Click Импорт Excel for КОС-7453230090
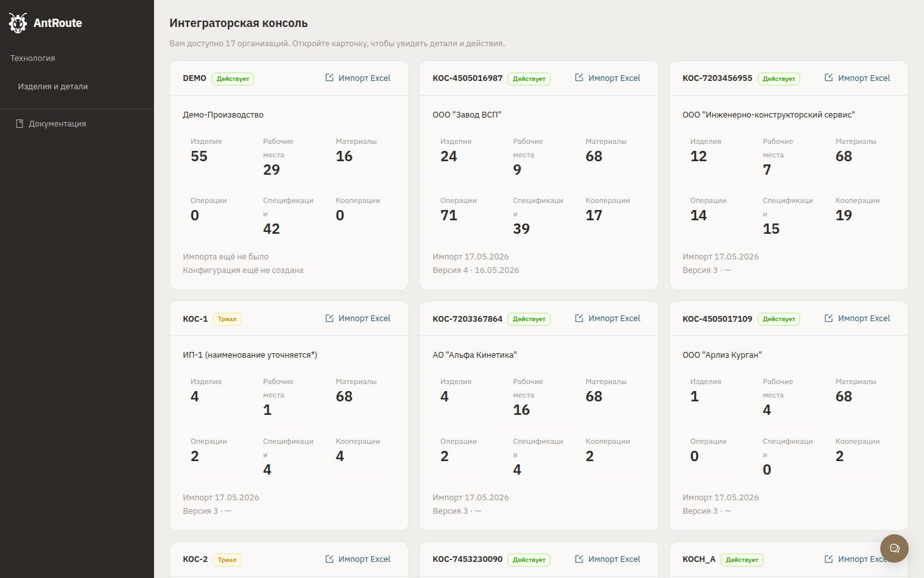The width and height of the screenshot is (924, 578). [608, 559]
